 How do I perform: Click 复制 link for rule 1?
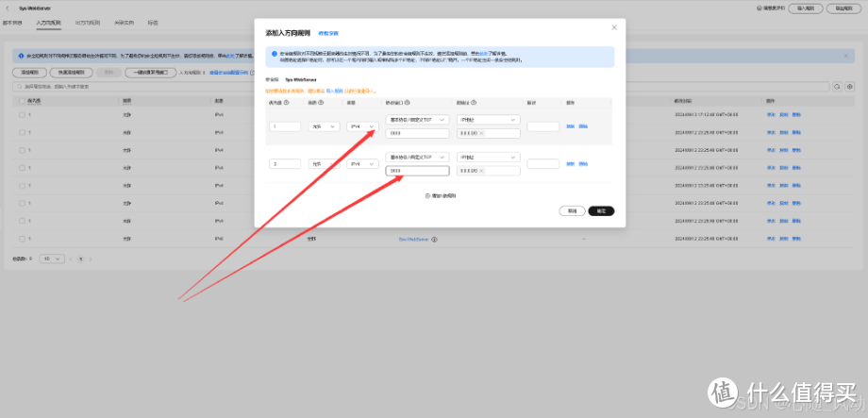(x=571, y=126)
